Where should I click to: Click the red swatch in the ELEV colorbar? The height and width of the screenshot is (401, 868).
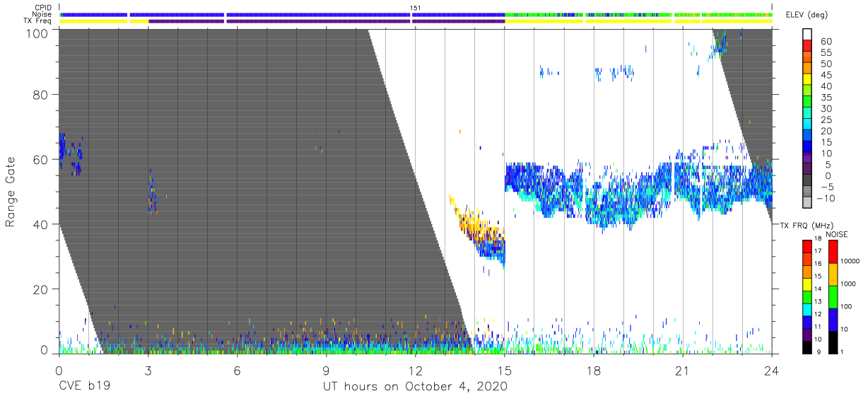click(x=808, y=47)
